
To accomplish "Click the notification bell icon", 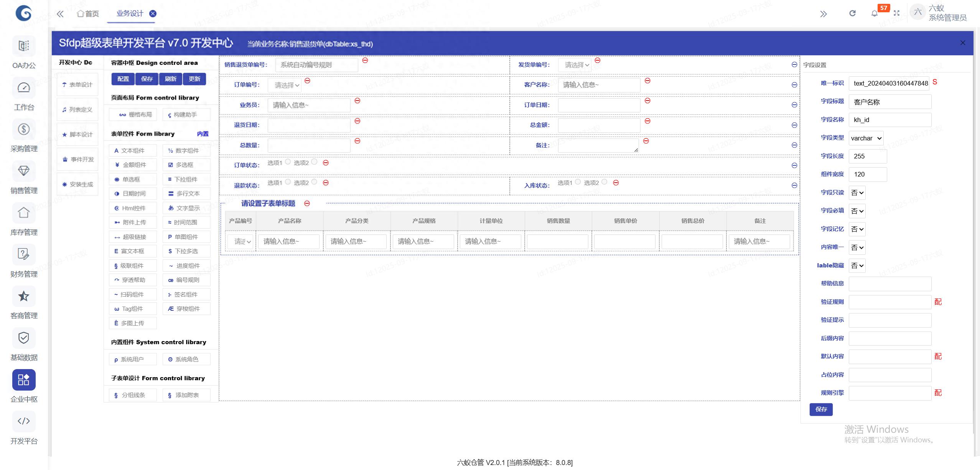I will tap(875, 13).
